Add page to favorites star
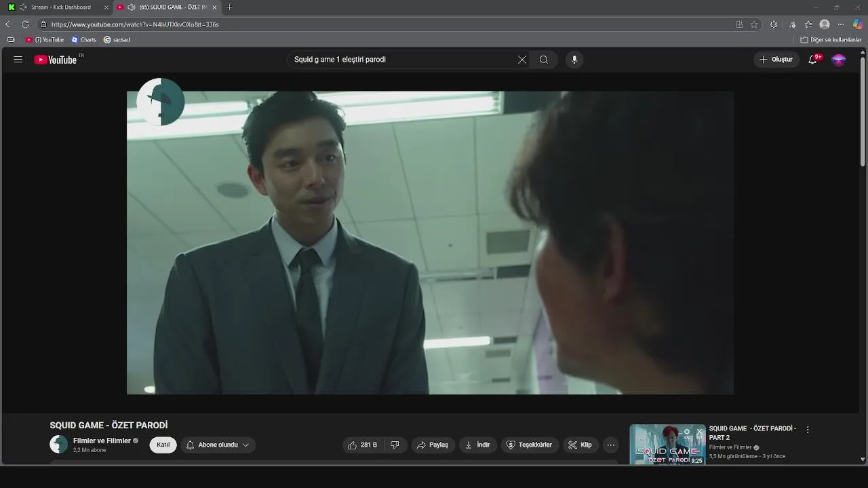 pos(754,24)
